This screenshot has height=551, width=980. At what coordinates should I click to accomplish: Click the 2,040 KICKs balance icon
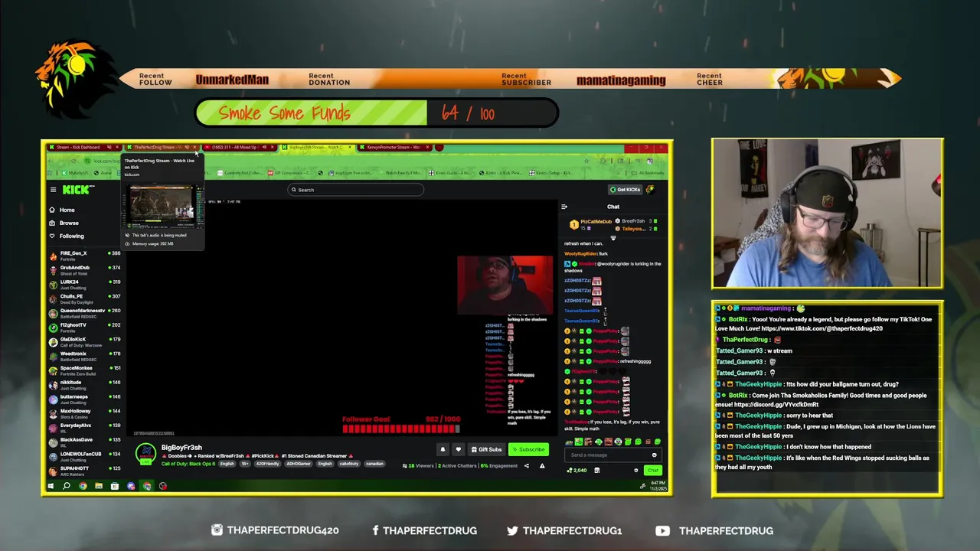577,470
